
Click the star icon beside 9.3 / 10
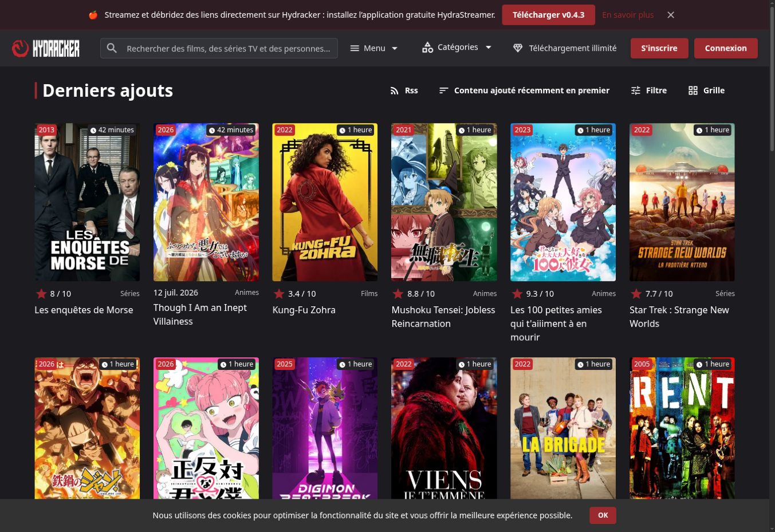point(517,294)
